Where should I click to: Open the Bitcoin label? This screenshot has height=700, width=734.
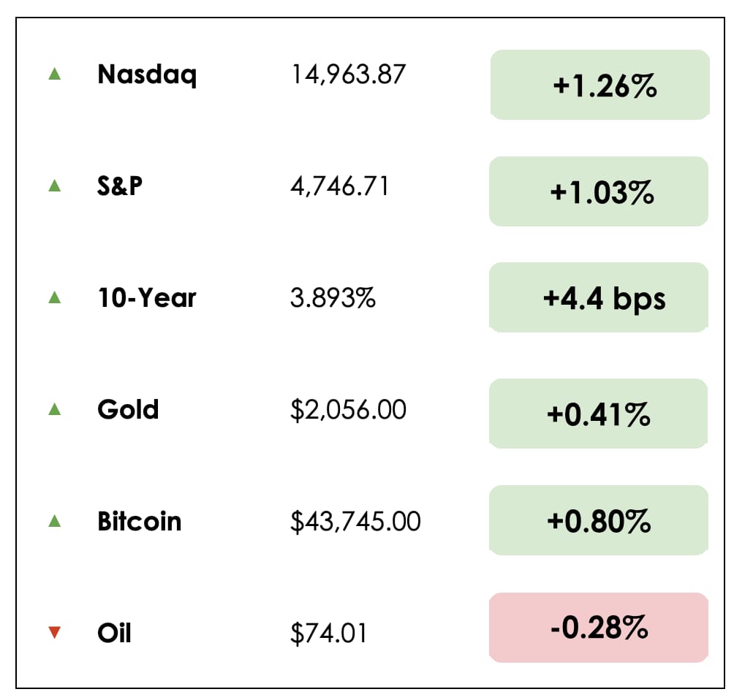[139, 521]
